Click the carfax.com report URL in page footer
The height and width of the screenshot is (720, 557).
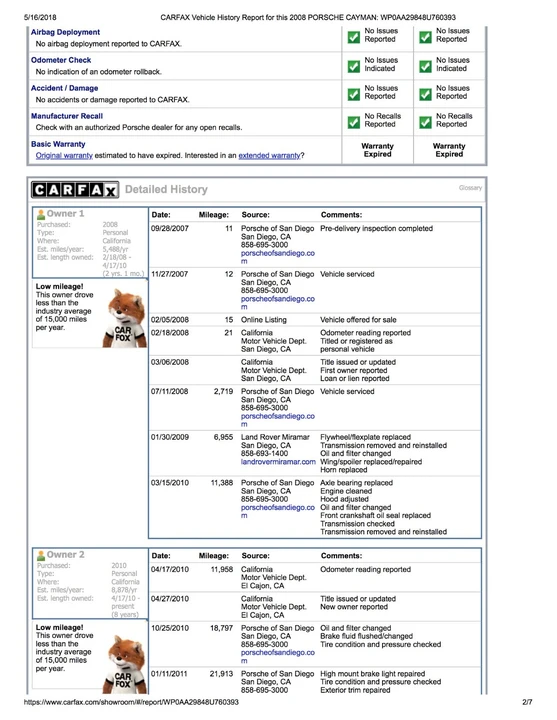tap(131, 702)
